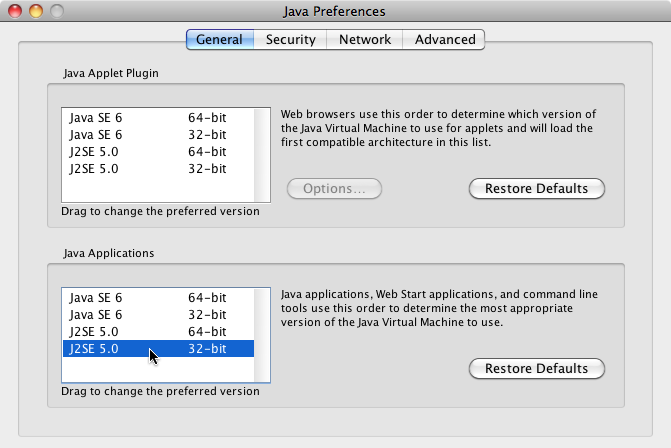Switch to the General tab
The width and height of the screenshot is (671, 448).
(220, 39)
